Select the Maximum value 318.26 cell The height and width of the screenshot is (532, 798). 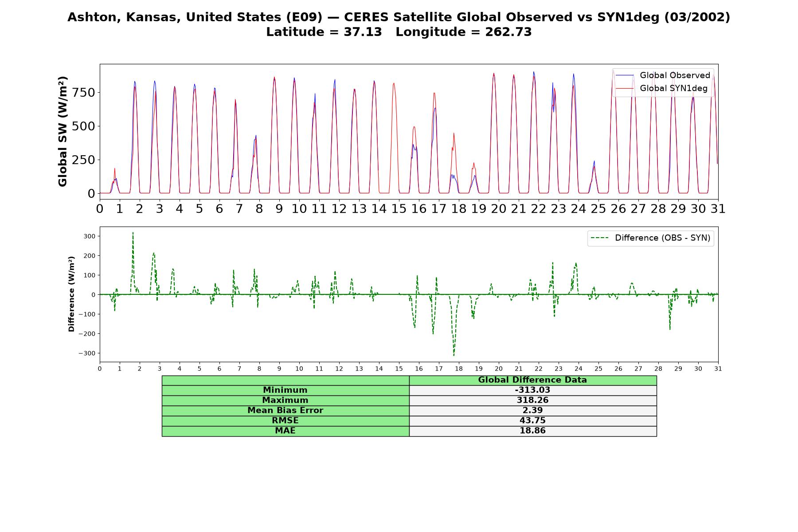[x=533, y=400]
